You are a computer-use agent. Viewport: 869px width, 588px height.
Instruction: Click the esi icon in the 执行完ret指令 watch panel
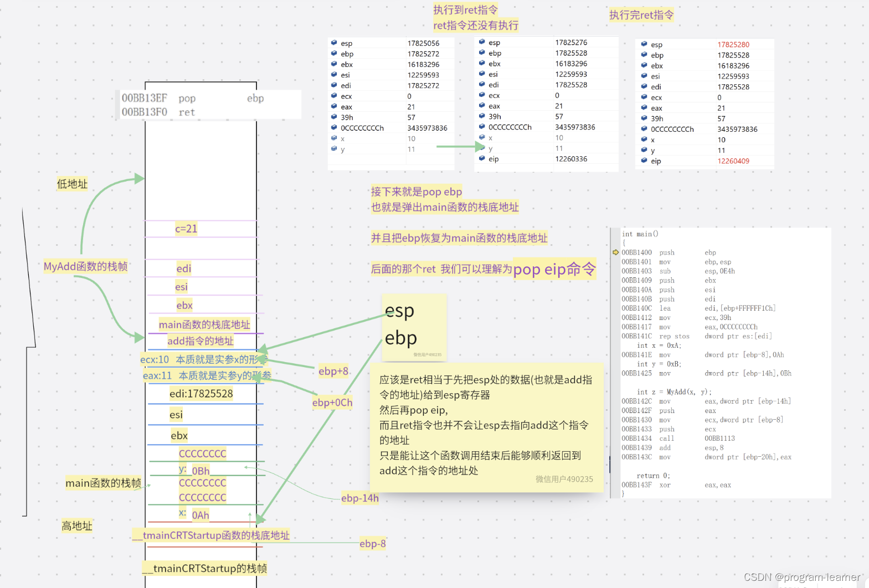644,76
